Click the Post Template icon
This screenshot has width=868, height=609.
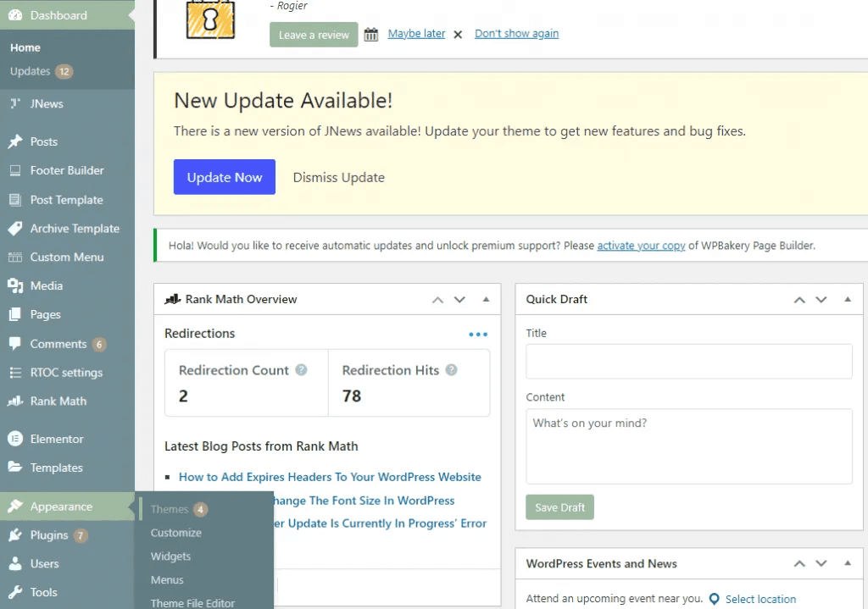point(15,200)
